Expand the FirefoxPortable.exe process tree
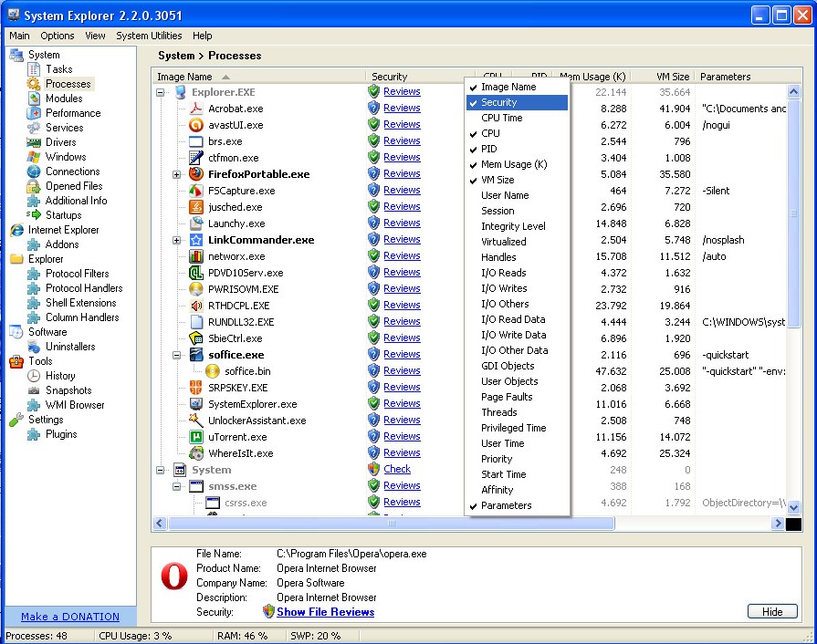 tap(177, 174)
